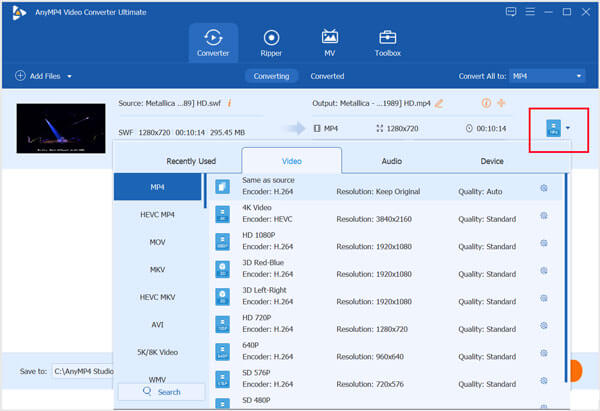Select HEVC MKV in the format list

click(157, 297)
